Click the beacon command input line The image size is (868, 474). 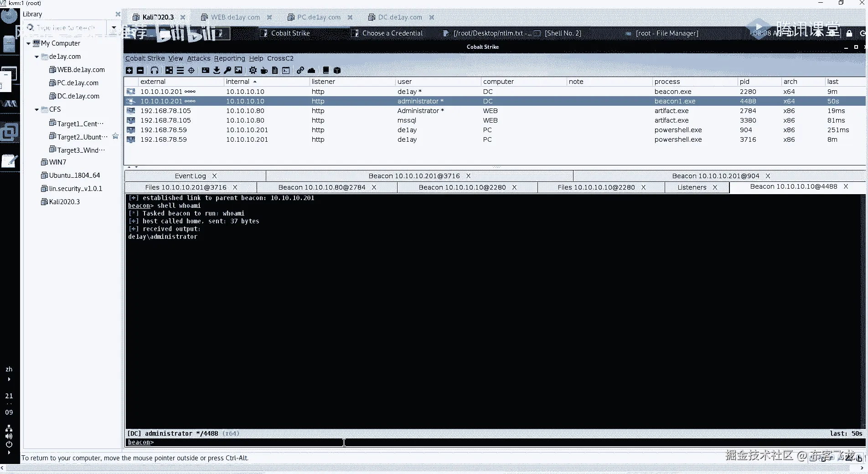[495, 442]
